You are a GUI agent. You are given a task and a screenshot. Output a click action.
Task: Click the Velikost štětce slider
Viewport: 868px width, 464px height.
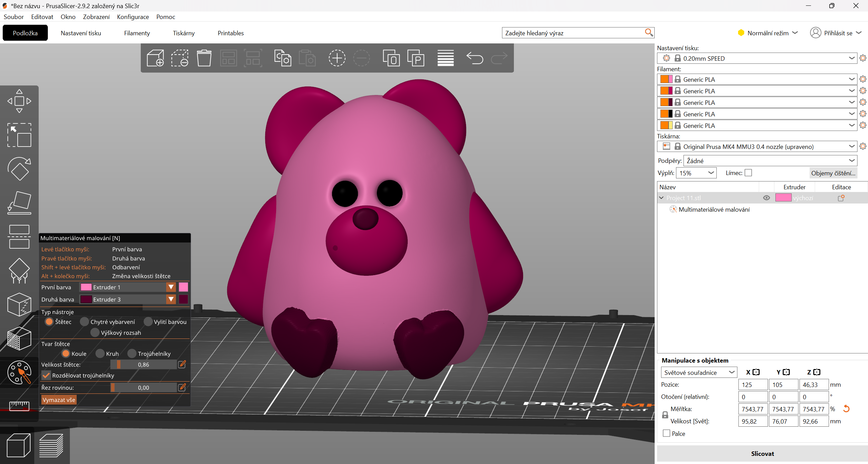coord(143,365)
